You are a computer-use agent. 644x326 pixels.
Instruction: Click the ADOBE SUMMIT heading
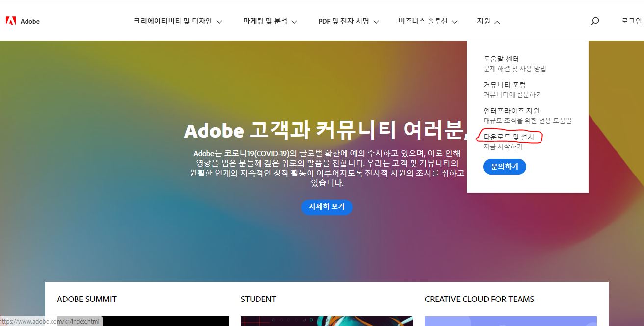(x=87, y=299)
